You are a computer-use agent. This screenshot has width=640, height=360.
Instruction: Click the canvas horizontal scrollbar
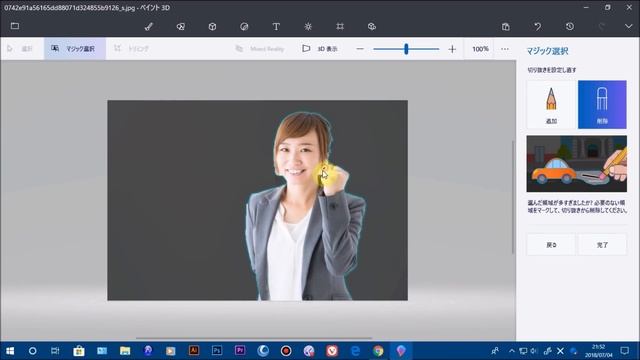pyautogui.click(x=254, y=338)
